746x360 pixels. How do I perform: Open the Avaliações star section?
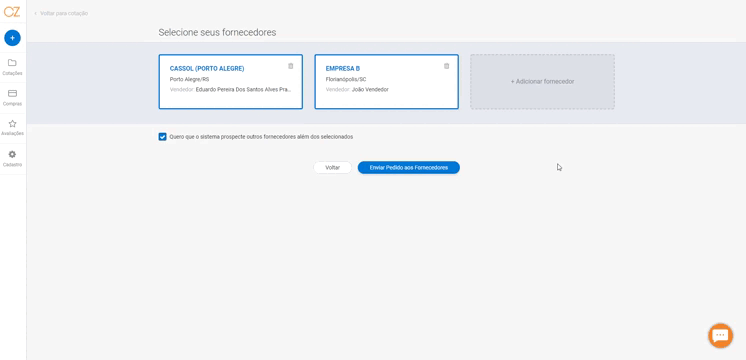point(12,127)
